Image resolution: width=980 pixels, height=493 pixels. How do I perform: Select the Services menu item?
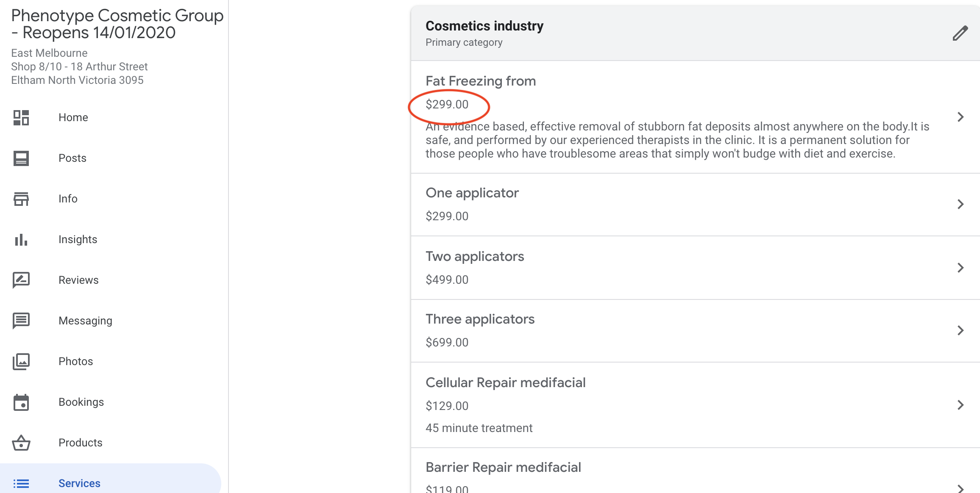[x=79, y=483]
